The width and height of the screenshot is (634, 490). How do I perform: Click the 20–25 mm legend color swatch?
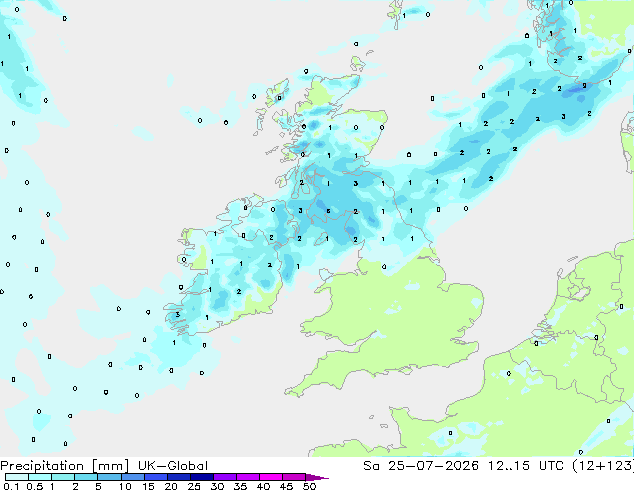(x=179, y=477)
